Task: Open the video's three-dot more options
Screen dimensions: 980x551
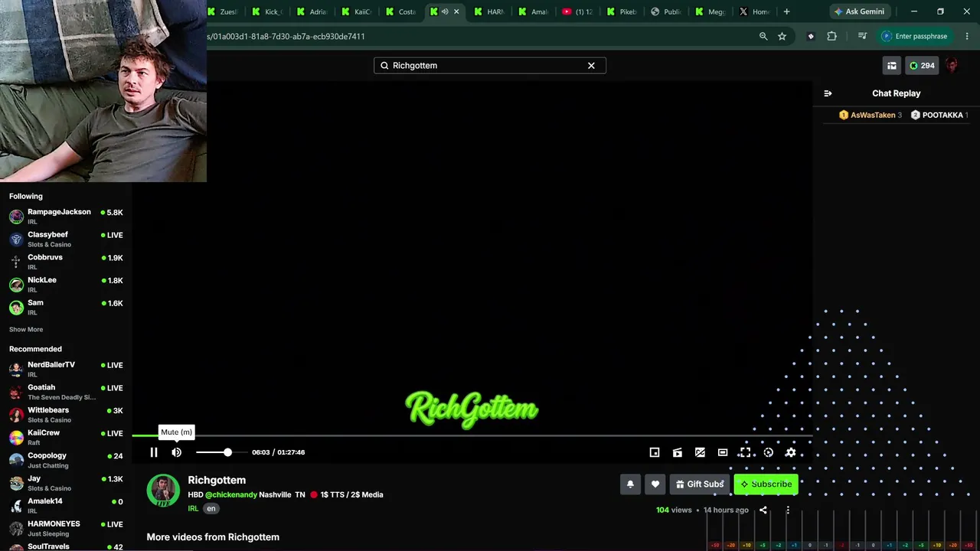Action: [x=788, y=510]
